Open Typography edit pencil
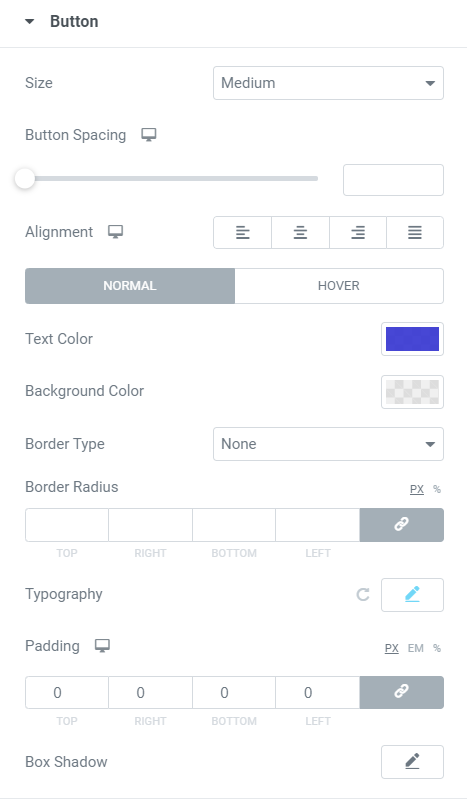Image resolution: width=467 pixels, height=806 pixels. point(412,595)
